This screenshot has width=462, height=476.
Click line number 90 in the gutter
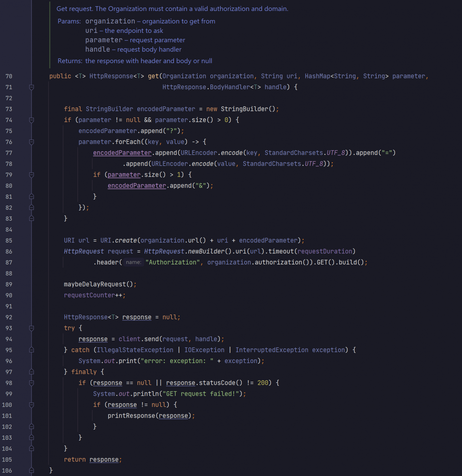[9, 295]
